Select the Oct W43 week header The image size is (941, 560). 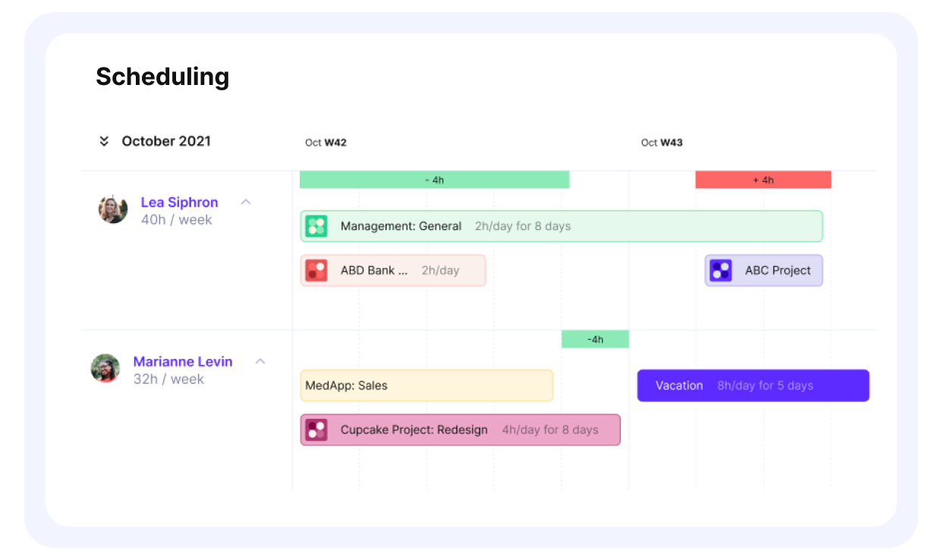[x=662, y=143]
